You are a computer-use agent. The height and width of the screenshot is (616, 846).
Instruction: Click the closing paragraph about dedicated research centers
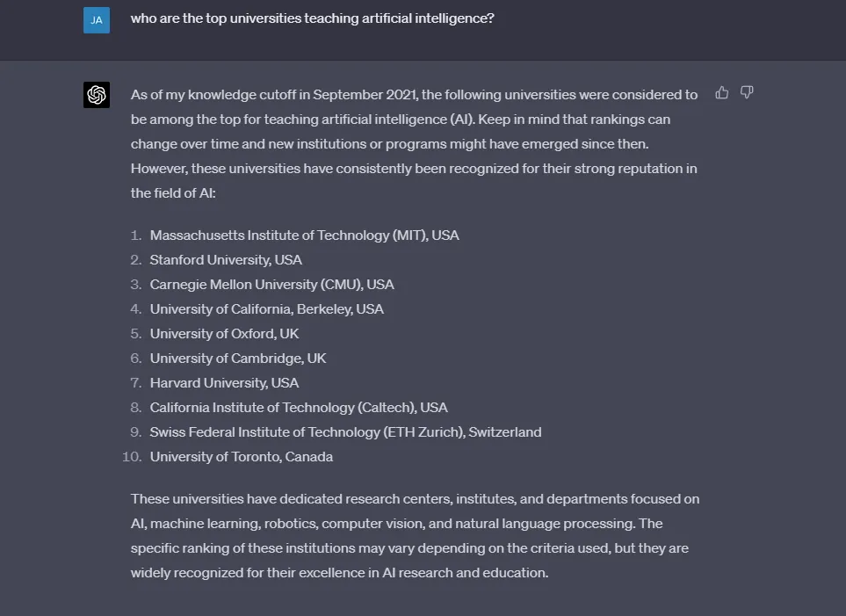pos(415,535)
